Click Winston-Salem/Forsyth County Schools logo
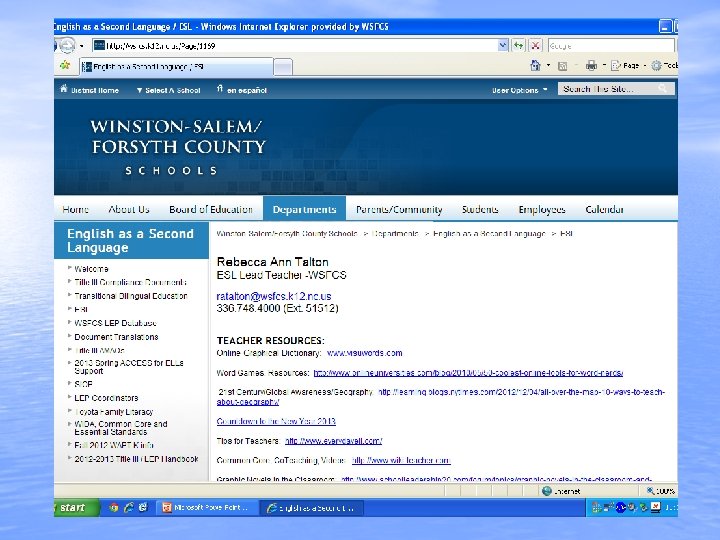The width and height of the screenshot is (720, 540). coord(178,147)
